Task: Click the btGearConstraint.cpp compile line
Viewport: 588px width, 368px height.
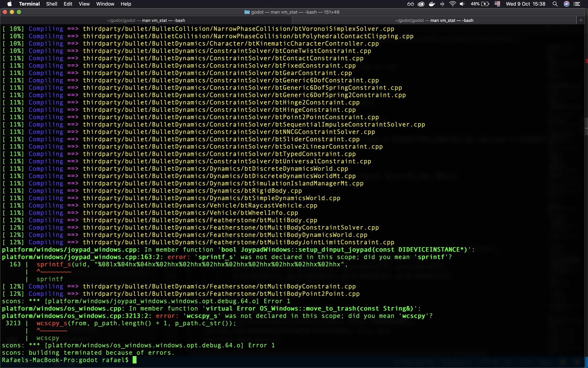Action: (177, 73)
